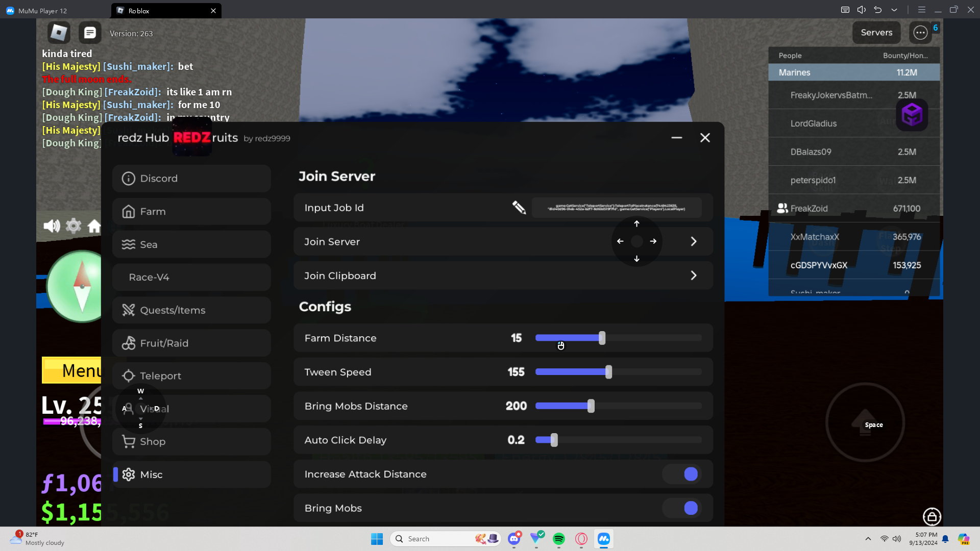Image resolution: width=980 pixels, height=551 pixels.
Task: Click the in-game home icon
Action: click(94, 226)
